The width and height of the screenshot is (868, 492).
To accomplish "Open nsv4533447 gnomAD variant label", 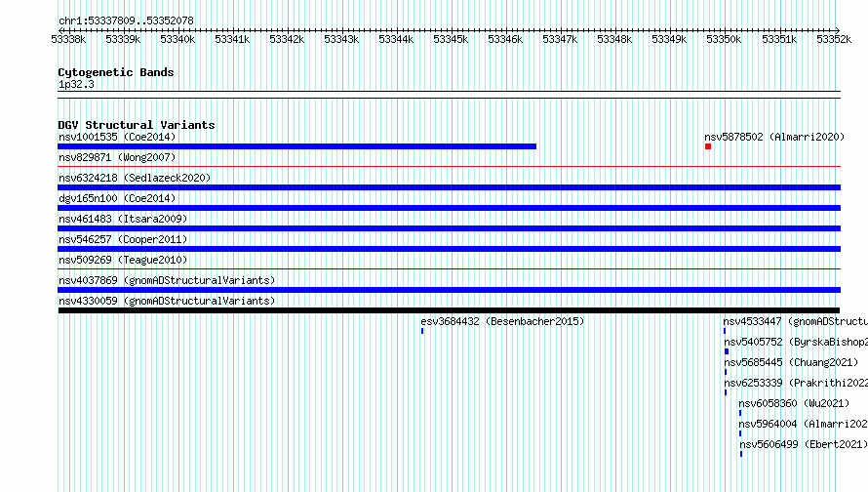I will (796, 321).
